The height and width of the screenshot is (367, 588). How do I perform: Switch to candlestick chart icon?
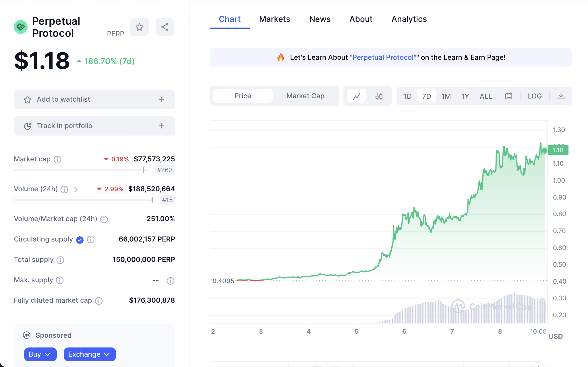(379, 96)
